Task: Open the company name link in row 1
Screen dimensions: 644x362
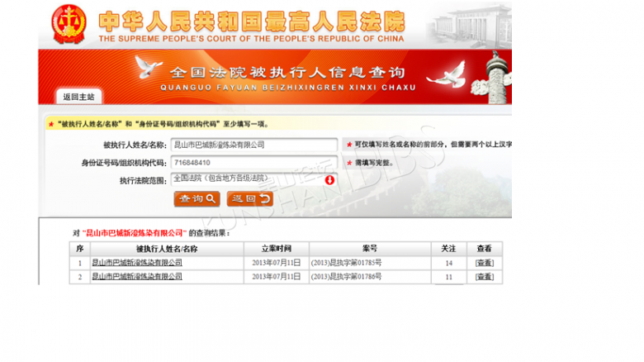Action: click(136, 263)
